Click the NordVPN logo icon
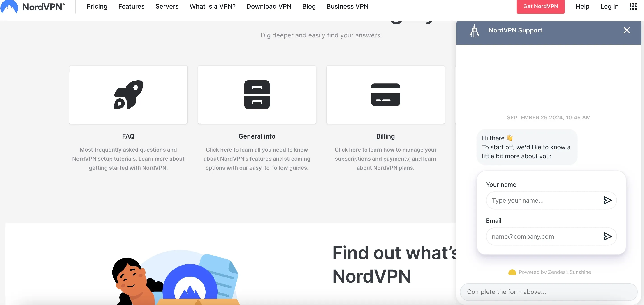Screen dimensions: 644x305 tap(9, 7)
